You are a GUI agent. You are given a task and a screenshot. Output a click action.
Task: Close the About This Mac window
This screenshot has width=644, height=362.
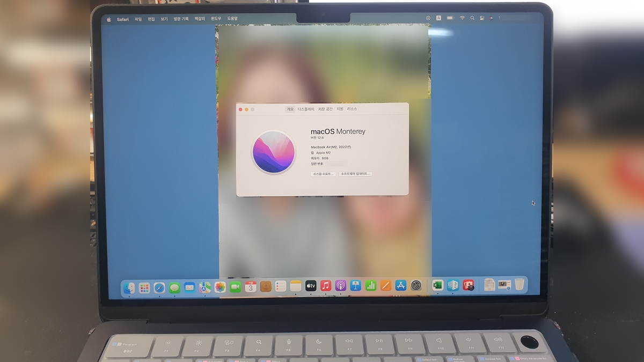pos(240,109)
